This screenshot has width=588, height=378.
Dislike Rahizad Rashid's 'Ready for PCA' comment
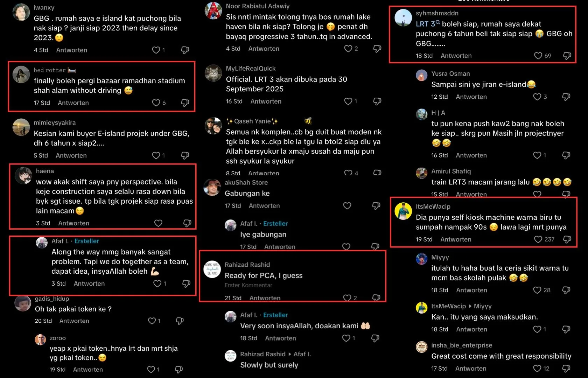pos(376,298)
